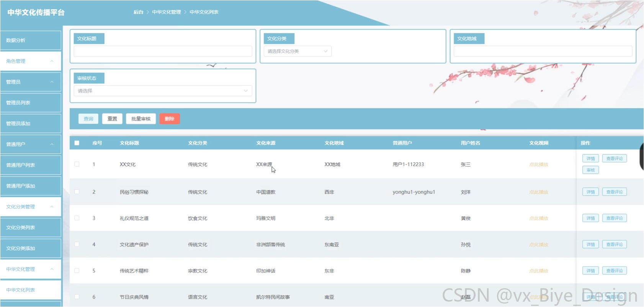The width and height of the screenshot is (644, 307).
Task: Click 中华文化管理 in the breadcrumb
Action: 167,12
